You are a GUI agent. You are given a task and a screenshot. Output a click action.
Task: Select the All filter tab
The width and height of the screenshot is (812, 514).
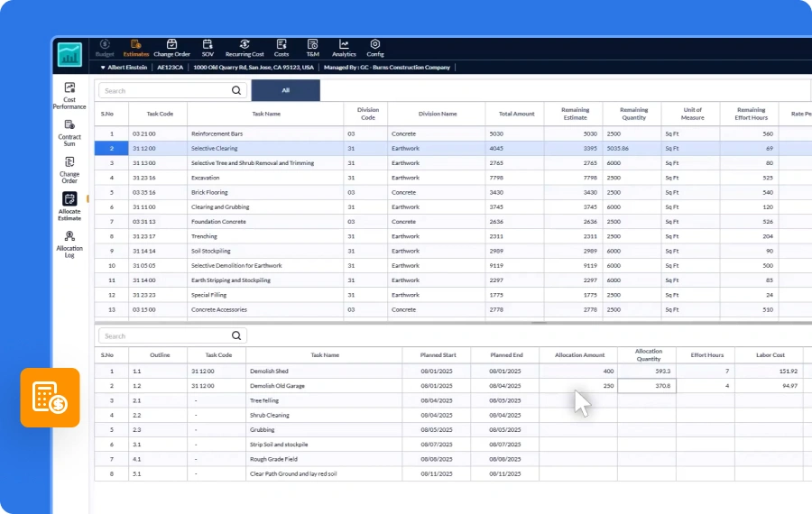[x=285, y=90]
